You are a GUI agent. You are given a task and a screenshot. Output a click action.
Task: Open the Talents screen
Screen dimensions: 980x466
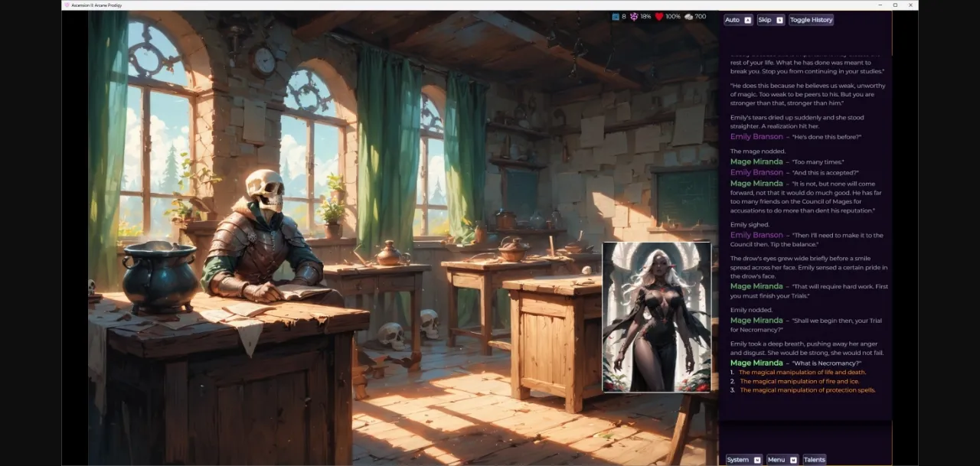click(x=814, y=460)
